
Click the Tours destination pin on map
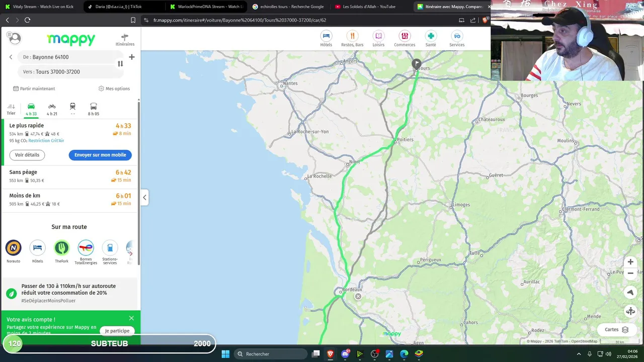[x=417, y=64]
